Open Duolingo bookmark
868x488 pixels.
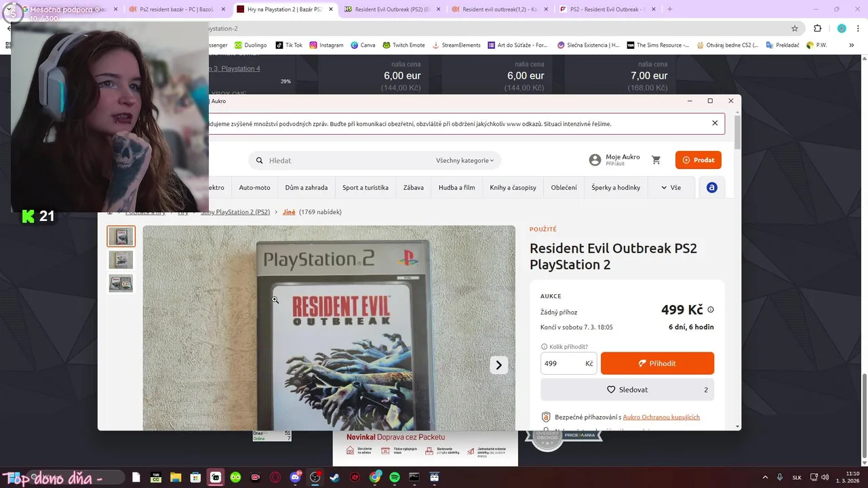click(x=250, y=45)
